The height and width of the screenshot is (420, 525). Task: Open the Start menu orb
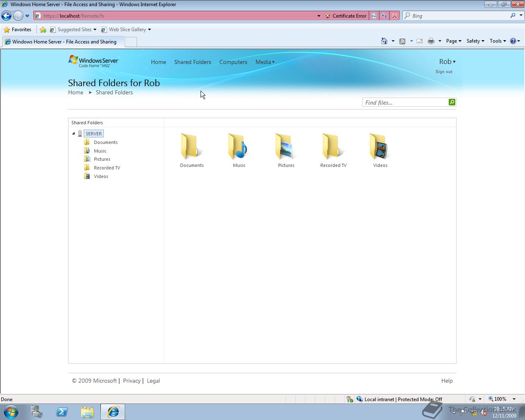point(11,412)
